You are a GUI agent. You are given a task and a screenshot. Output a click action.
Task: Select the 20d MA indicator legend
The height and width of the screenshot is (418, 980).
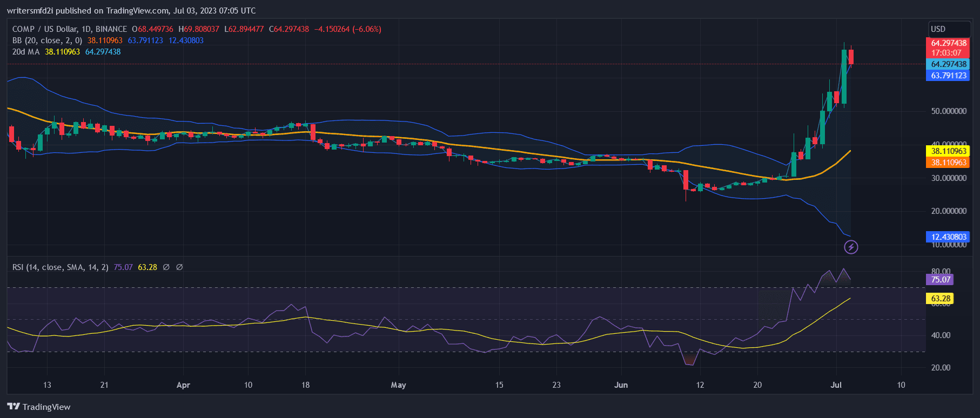(26, 52)
